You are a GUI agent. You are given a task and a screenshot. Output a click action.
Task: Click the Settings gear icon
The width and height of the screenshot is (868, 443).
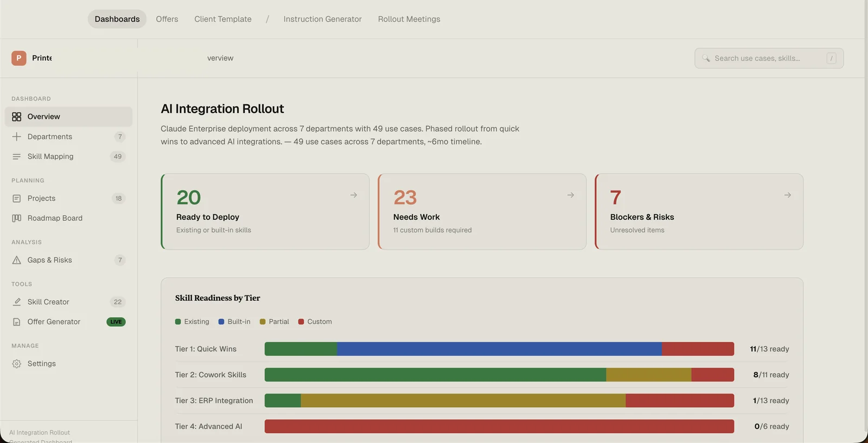pos(17,364)
